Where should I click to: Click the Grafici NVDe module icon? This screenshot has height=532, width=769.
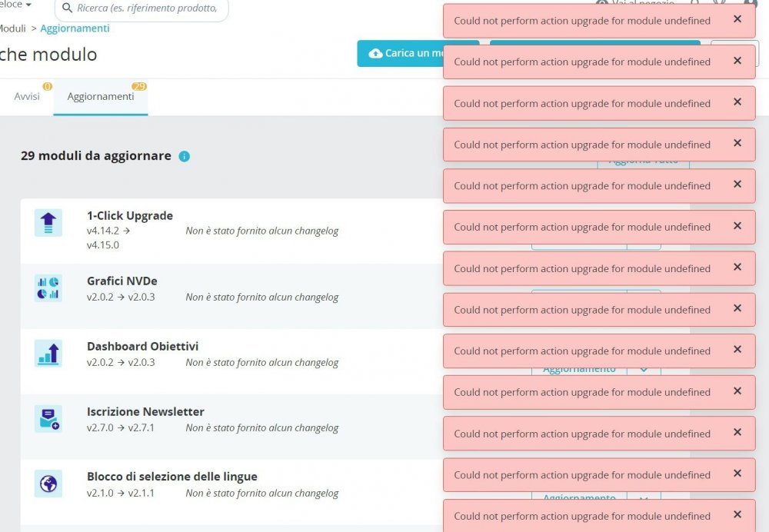tap(48, 288)
